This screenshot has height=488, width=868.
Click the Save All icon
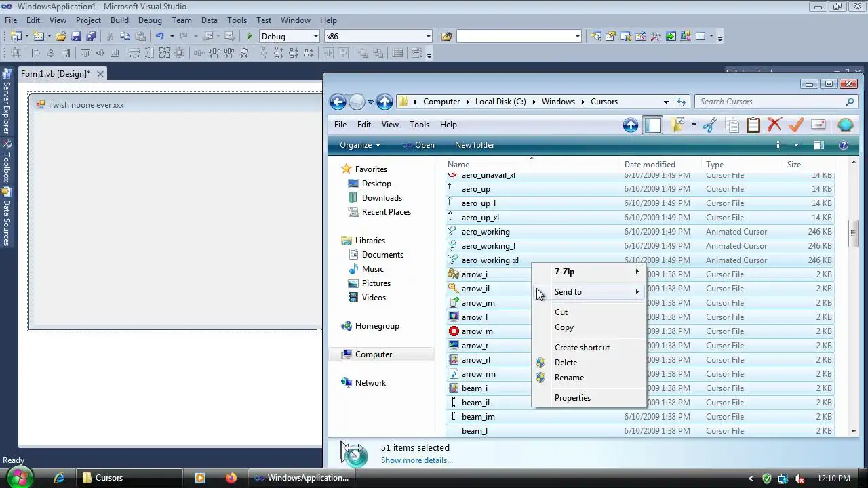[90, 37]
